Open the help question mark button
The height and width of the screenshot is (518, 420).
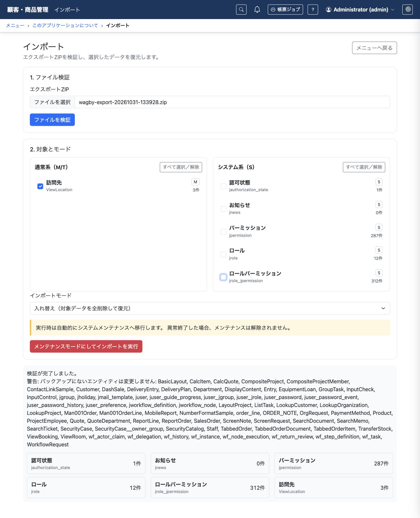point(313,10)
